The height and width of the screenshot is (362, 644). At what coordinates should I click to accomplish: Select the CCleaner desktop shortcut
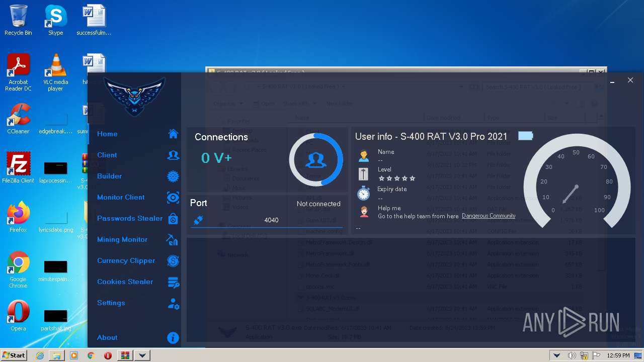coord(18,119)
